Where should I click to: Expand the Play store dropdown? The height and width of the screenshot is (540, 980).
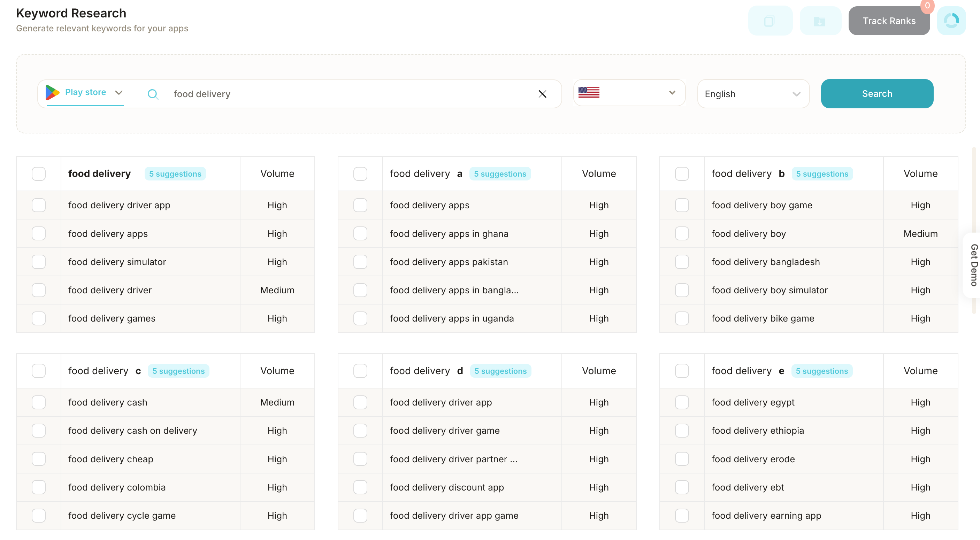(x=119, y=92)
